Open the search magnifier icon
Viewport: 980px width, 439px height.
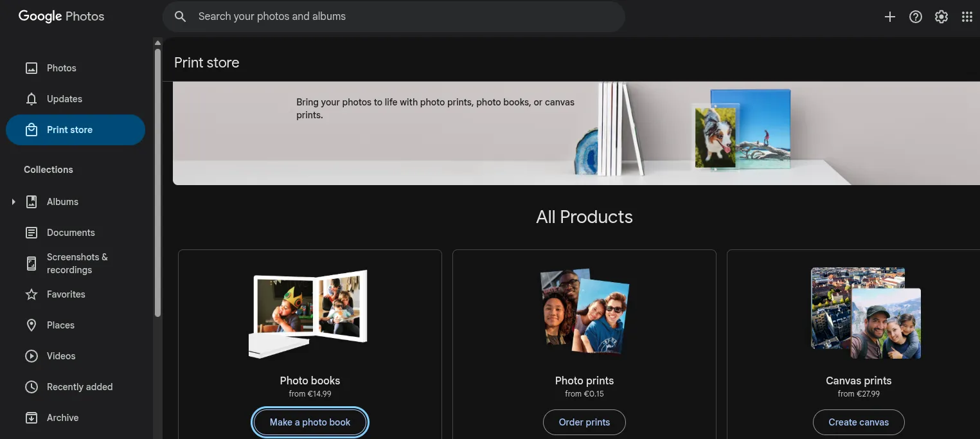[180, 16]
